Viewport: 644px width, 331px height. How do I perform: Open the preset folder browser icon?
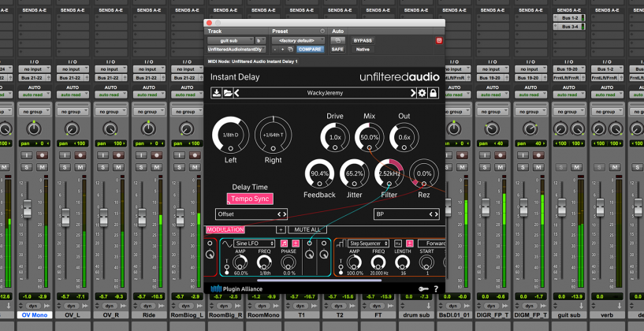[x=228, y=93]
